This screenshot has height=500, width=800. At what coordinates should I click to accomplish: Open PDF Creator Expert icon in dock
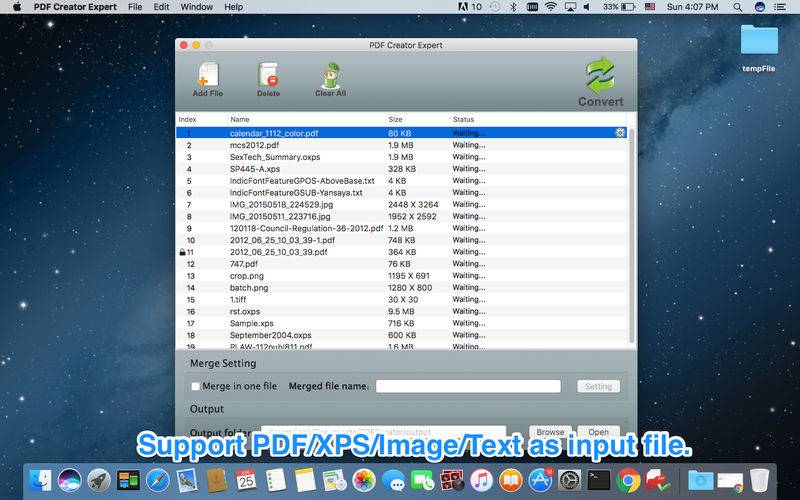[657, 480]
